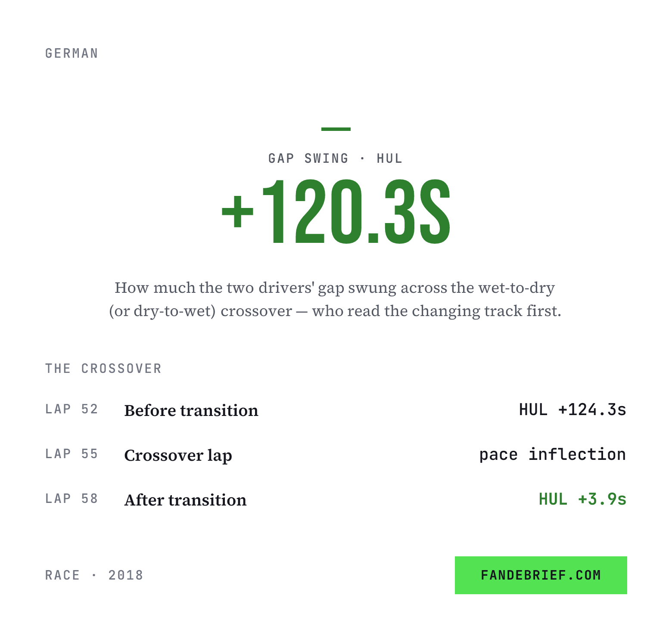Click the GAP SWING · HUL subtitle
The height and width of the screenshot is (639, 672).
(x=336, y=158)
